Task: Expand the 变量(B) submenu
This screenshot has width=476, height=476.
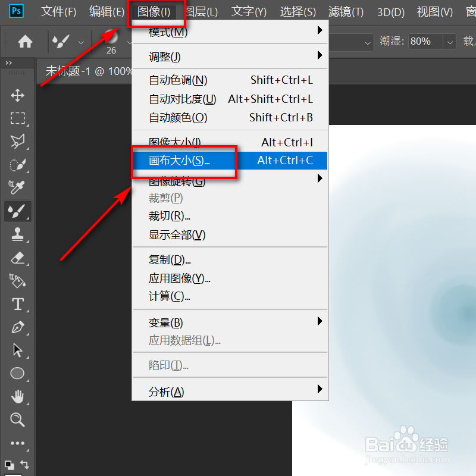Action: click(x=231, y=322)
